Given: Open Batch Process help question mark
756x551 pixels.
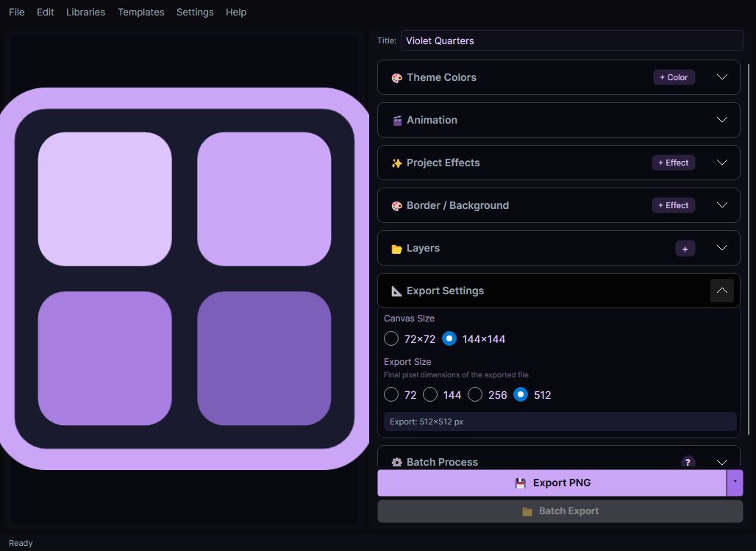Looking at the screenshot, I should pos(688,462).
